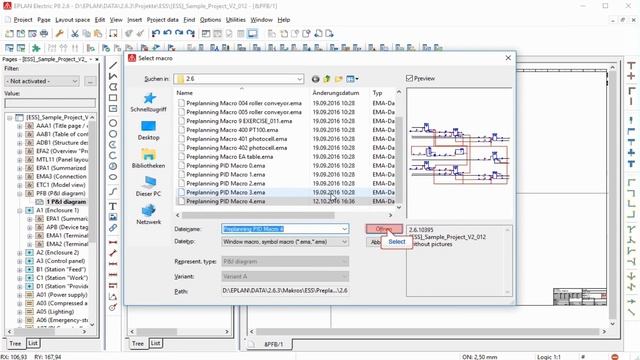Image resolution: width=640 pixels, height=360 pixels.
Task: Select the Polygon drawing tool
Action: click(113, 87)
